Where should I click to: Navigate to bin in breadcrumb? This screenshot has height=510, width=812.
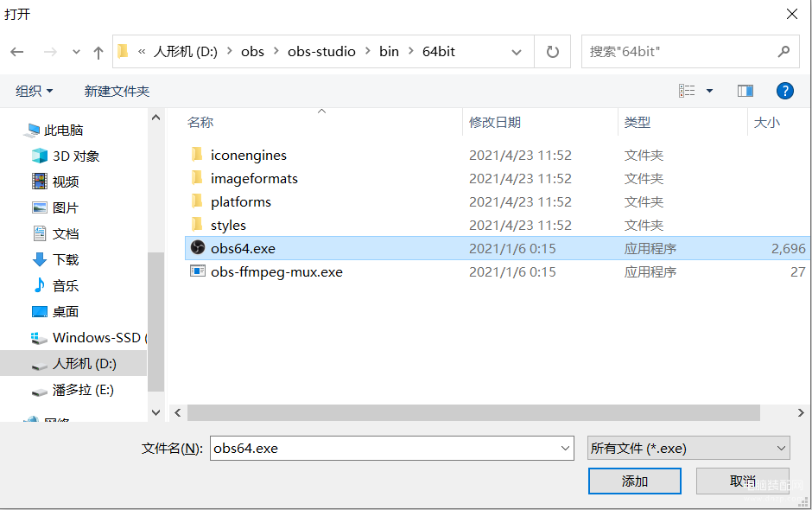tap(389, 51)
